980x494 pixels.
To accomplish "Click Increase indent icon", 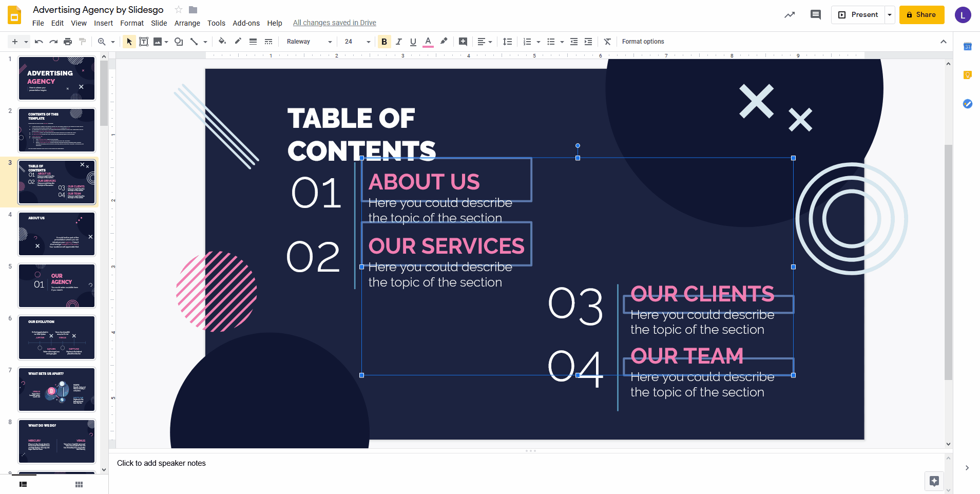I will (x=588, y=42).
